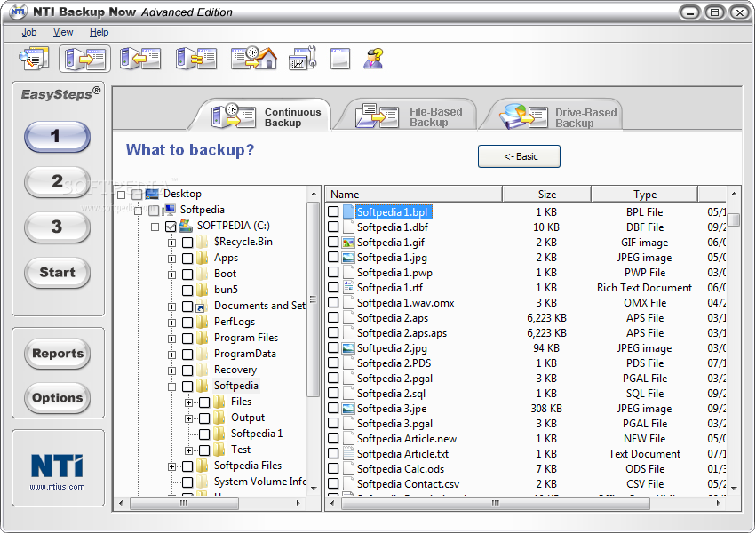Go to EasySteps step 1
The height and width of the screenshot is (534, 756).
tap(57, 136)
